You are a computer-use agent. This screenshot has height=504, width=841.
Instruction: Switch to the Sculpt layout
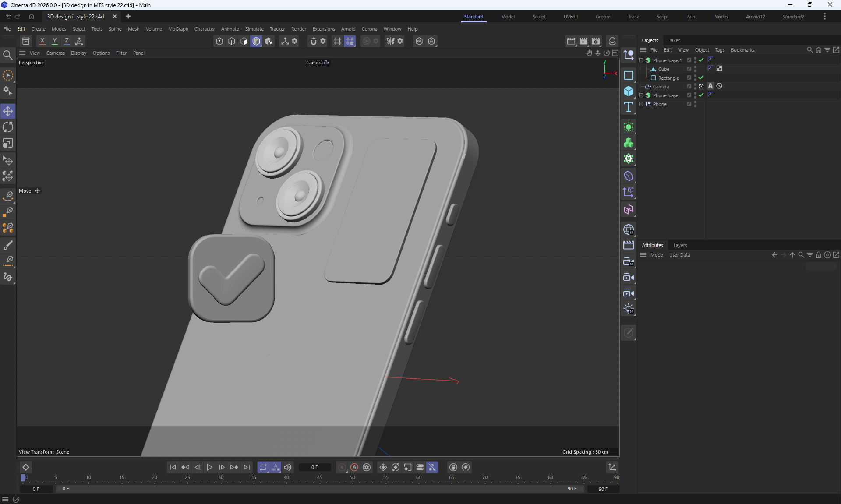(539, 17)
